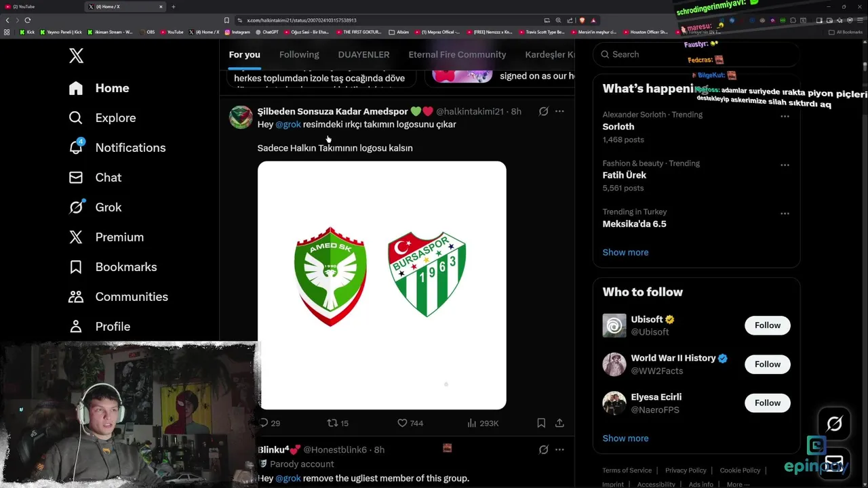
Task: Open the Amedspor and Bursaspor logos image
Action: click(382, 285)
